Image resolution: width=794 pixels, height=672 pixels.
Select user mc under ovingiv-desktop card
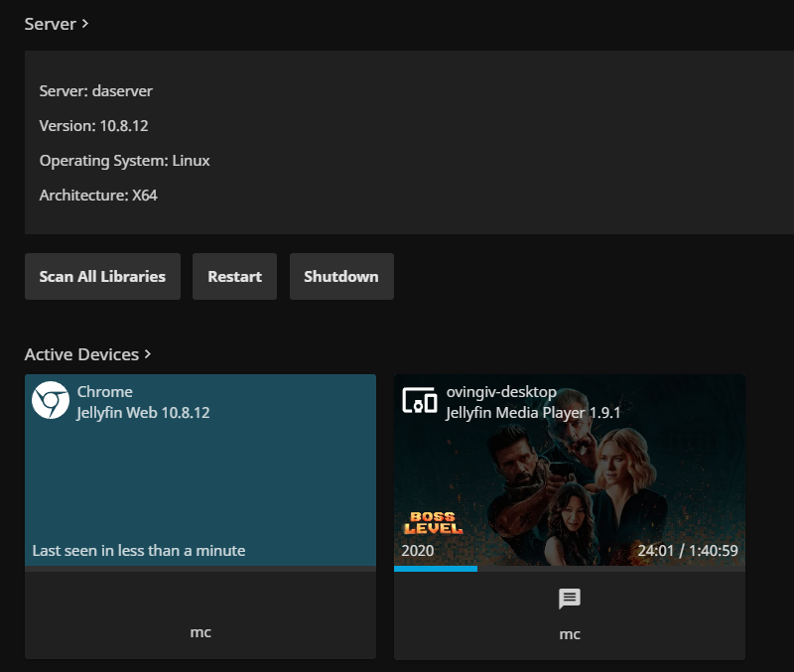pyautogui.click(x=570, y=634)
